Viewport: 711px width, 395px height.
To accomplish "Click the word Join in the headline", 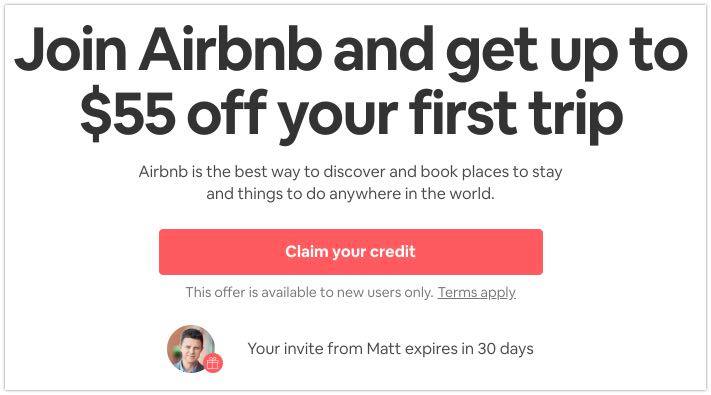I will (x=71, y=50).
